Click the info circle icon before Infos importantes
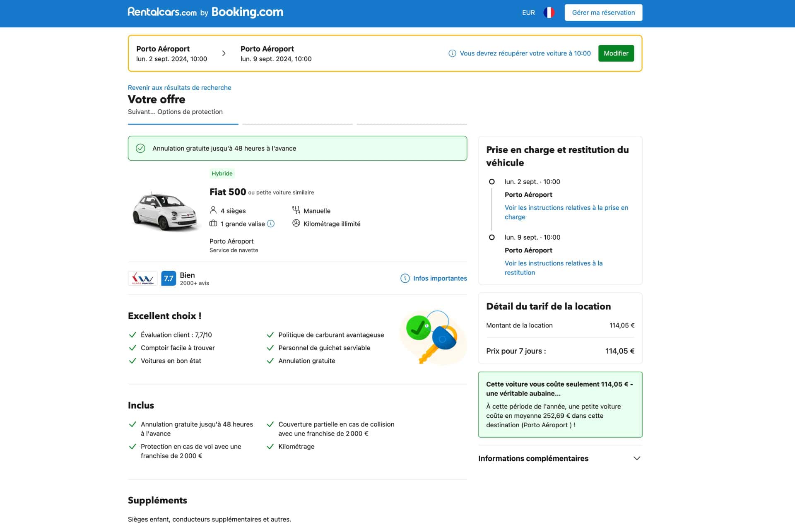 click(405, 278)
